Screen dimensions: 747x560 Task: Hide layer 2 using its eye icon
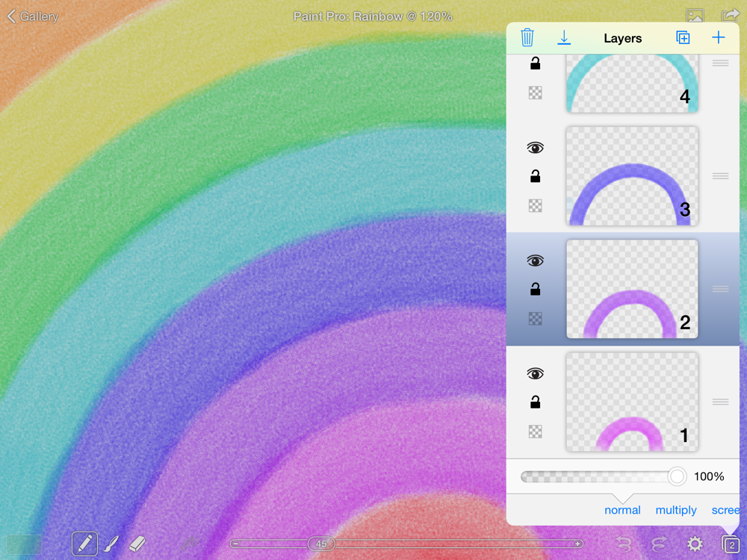click(x=535, y=261)
